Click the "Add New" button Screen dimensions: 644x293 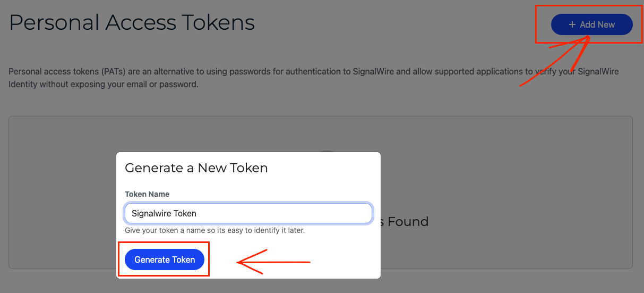click(591, 24)
